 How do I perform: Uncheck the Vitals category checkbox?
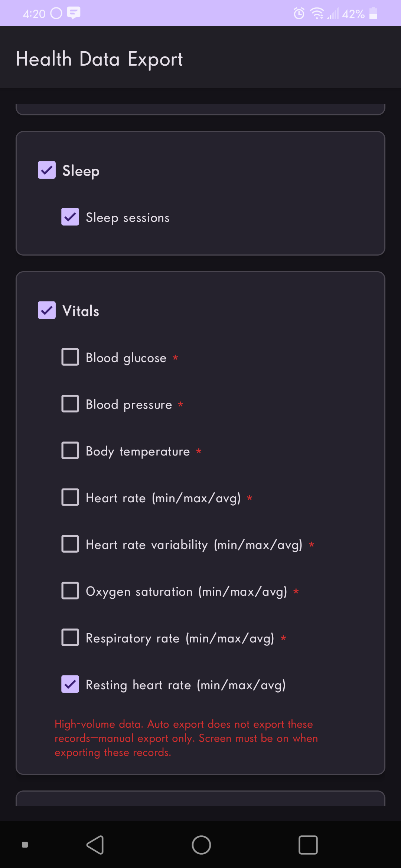(x=47, y=310)
